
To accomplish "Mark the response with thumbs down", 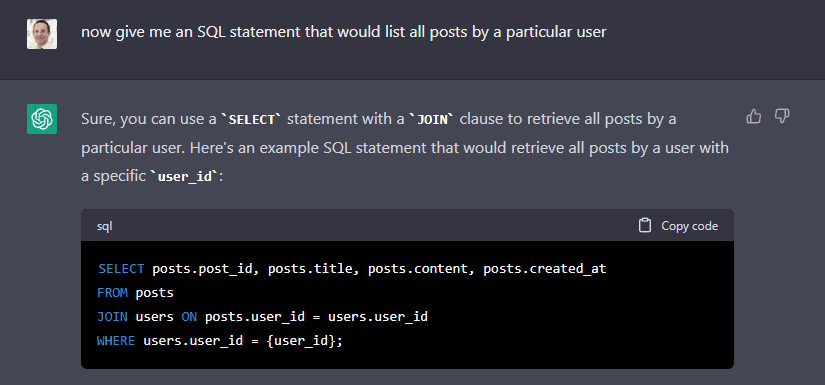I will point(782,116).
